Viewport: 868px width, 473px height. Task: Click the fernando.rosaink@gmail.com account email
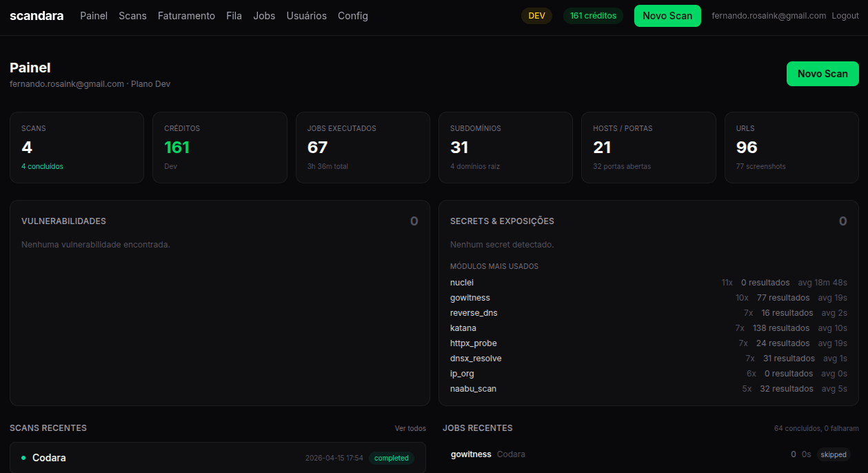coord(768,15)
